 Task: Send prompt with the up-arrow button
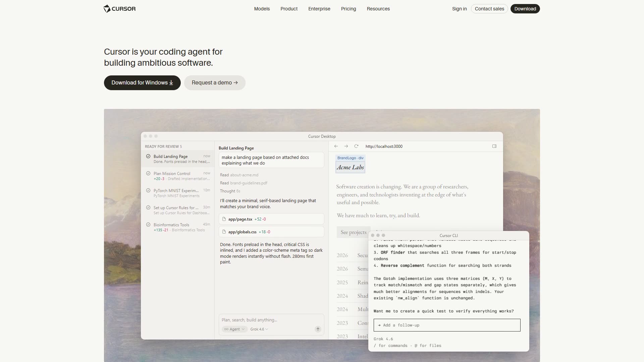click(x=318, y=329)
